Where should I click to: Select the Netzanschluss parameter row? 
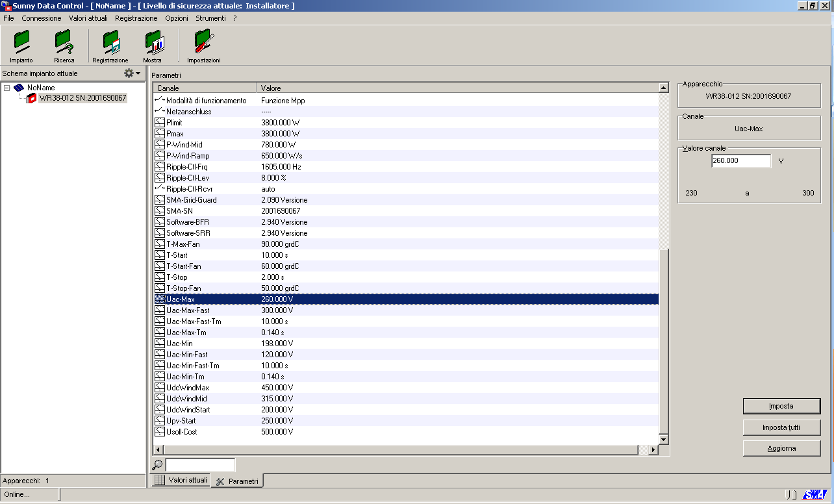pyautogui.click(x=406, y=112)
